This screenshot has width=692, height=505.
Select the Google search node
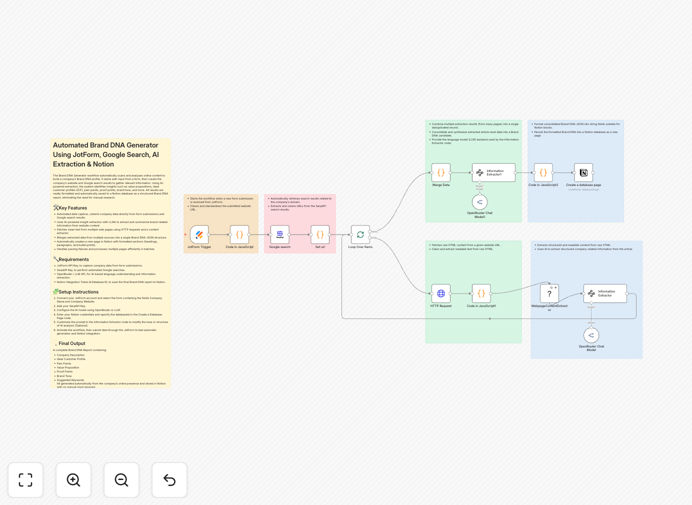tap(280, 234)
